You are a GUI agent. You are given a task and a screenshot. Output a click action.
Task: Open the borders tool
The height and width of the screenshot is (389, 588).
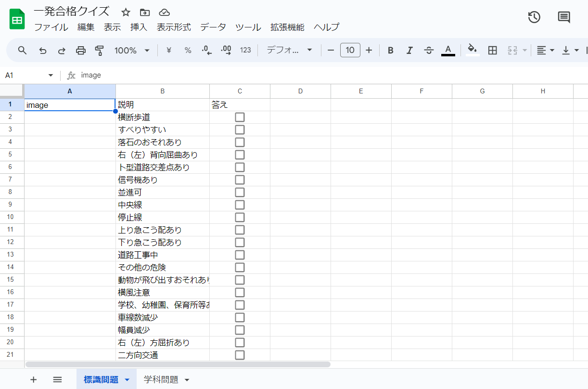pyautogui.click(x=492, y=50)
